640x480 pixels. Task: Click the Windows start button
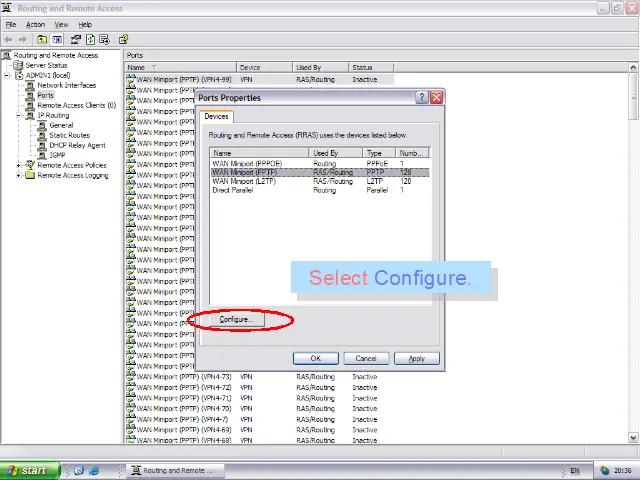(x=30, y=471)
